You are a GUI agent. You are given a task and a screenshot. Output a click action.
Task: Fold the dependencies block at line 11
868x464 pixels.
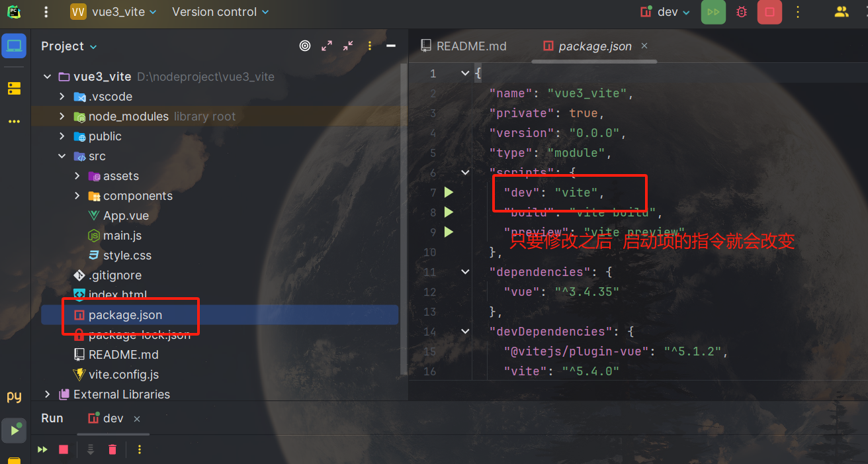465,272
